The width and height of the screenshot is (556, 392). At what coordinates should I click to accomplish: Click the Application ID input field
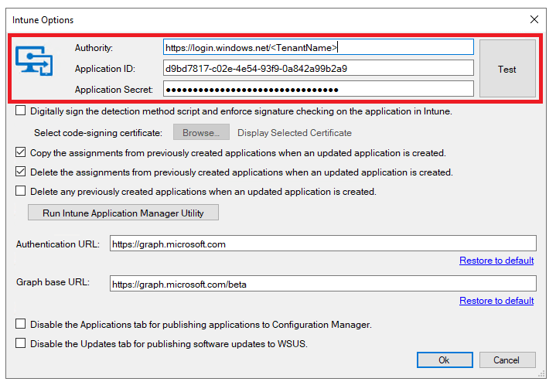point(318,68)
